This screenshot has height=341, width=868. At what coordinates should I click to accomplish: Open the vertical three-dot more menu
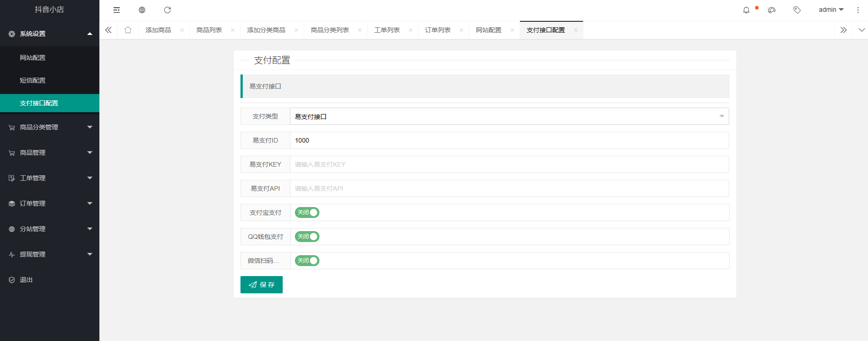[x=858, y=10]
